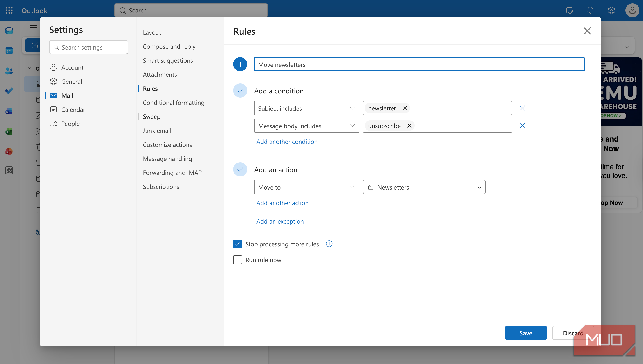Screen dimensions: 643x364
Task: Open the Calendar app in left rail
Action: coord(9,50)
